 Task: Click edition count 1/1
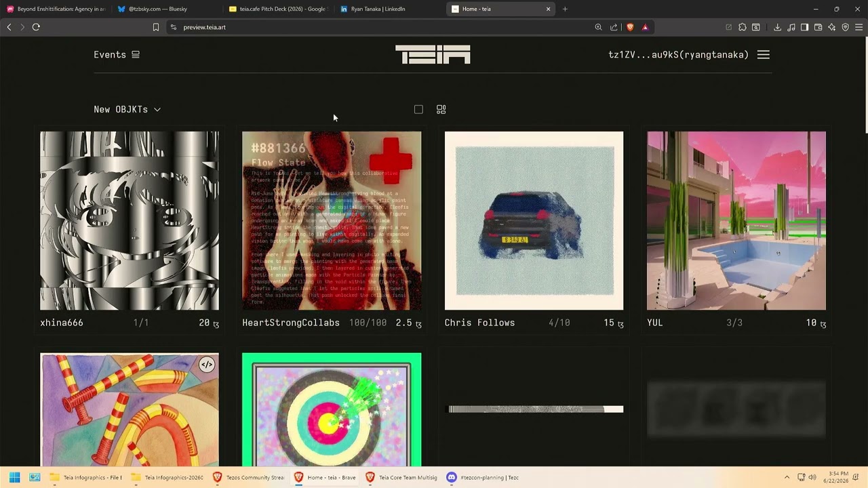(x=141, y=323)
